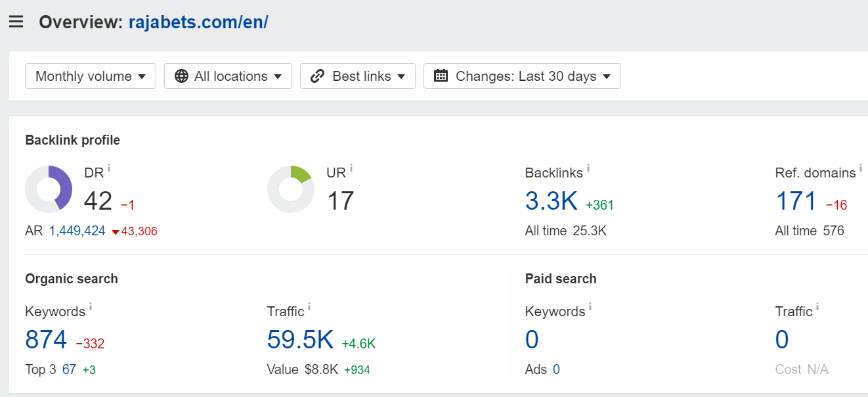This screenshot has height=397, width=868.
Task: Click the Top 3 change +3
Action: 89,370
